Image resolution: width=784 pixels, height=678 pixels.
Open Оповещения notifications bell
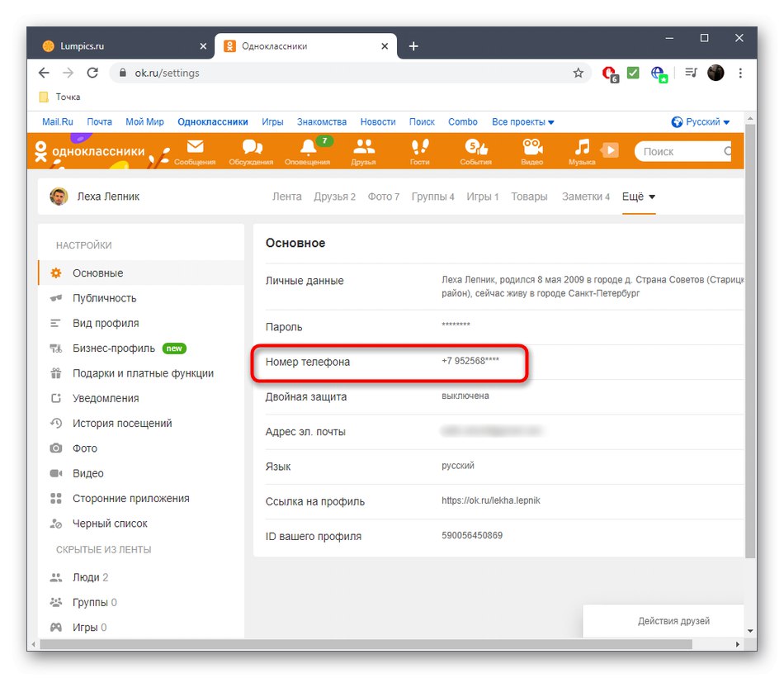point(308,151)
